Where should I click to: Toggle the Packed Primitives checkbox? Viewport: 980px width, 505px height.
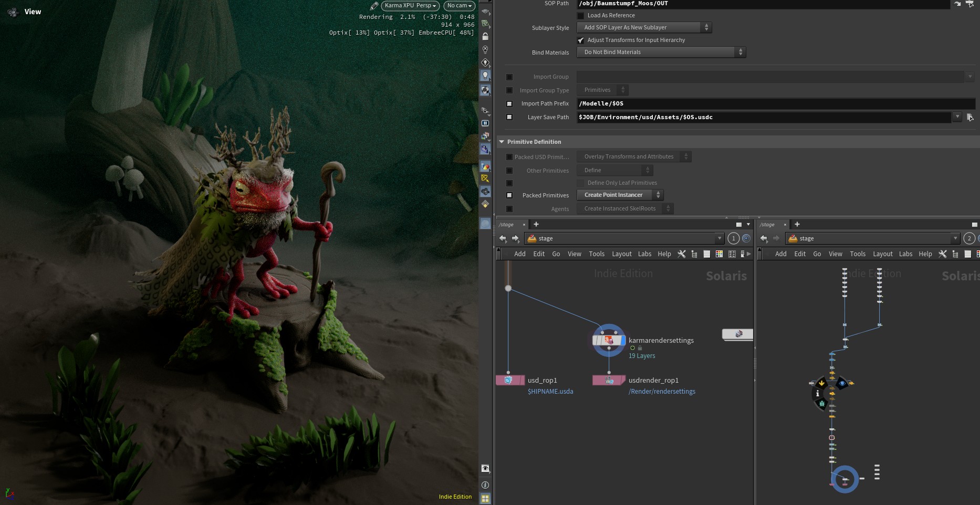[x=509, y=195]
